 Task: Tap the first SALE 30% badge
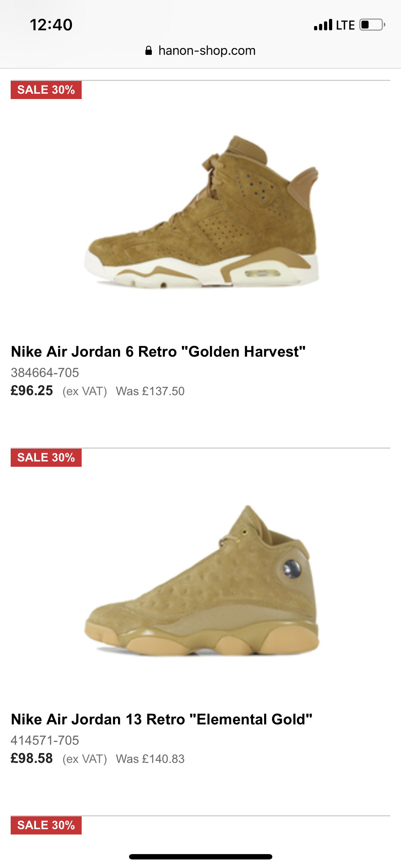(x=46, y=90)
